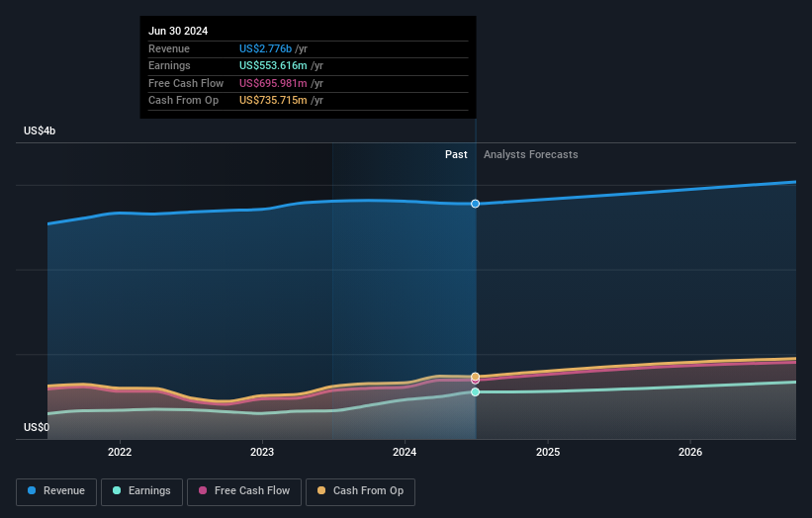This screenshot has width=812, height=518.
Task: Toggle the Free Cash Flow legend series
Action: (244, 491)
